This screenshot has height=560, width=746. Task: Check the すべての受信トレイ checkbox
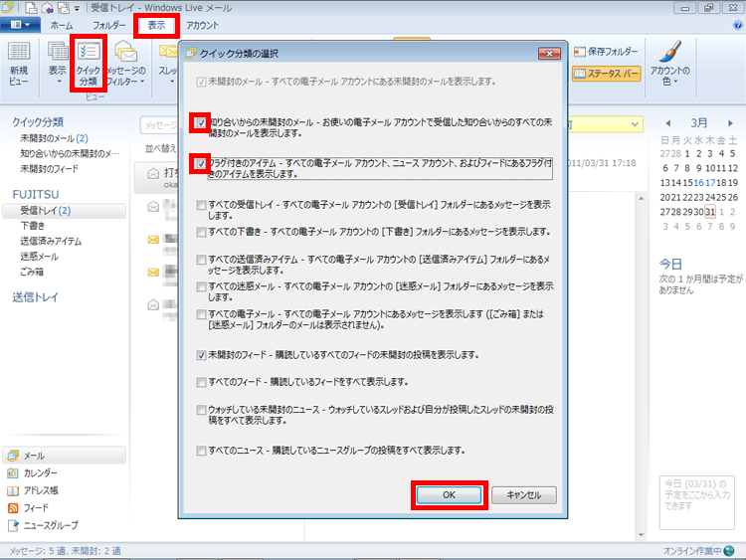(x=201, y=205)
